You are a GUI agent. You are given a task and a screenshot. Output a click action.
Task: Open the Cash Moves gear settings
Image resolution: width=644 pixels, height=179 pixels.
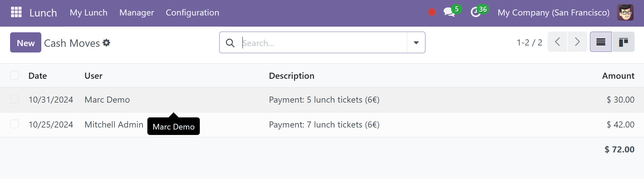pos(106,43)
